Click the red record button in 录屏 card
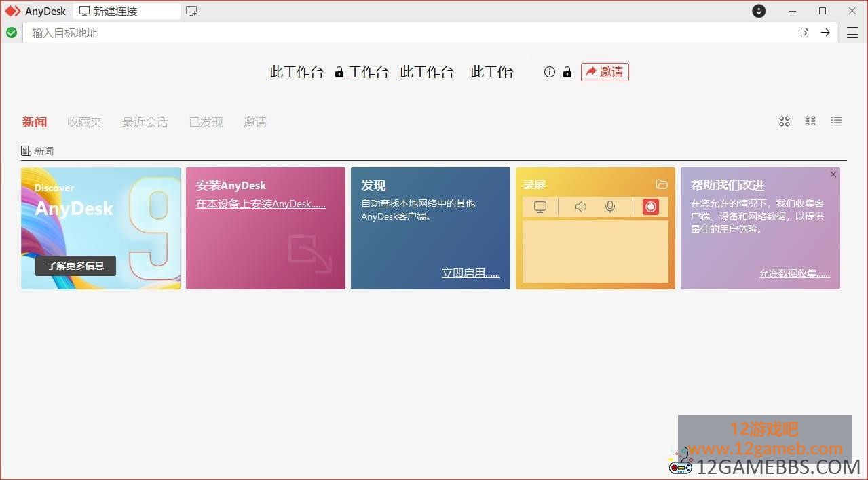Screen dimensions: 868x480 (651, 207)
